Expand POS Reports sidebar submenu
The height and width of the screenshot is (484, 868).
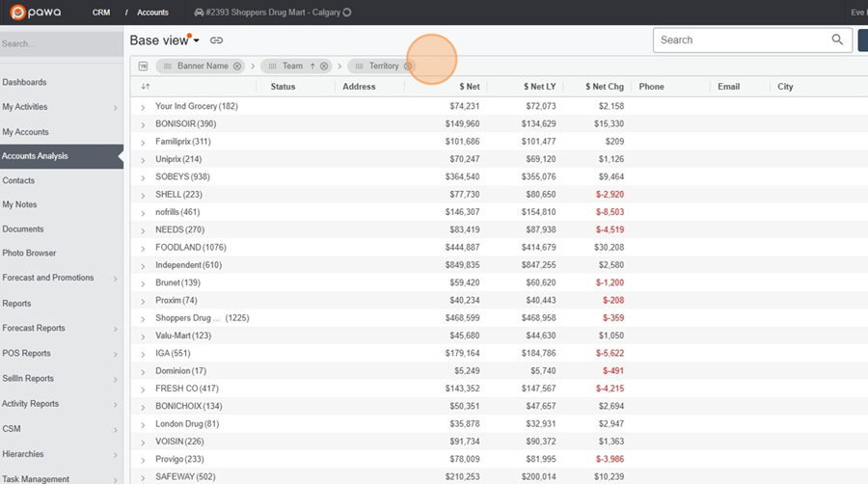pos(115,354)
